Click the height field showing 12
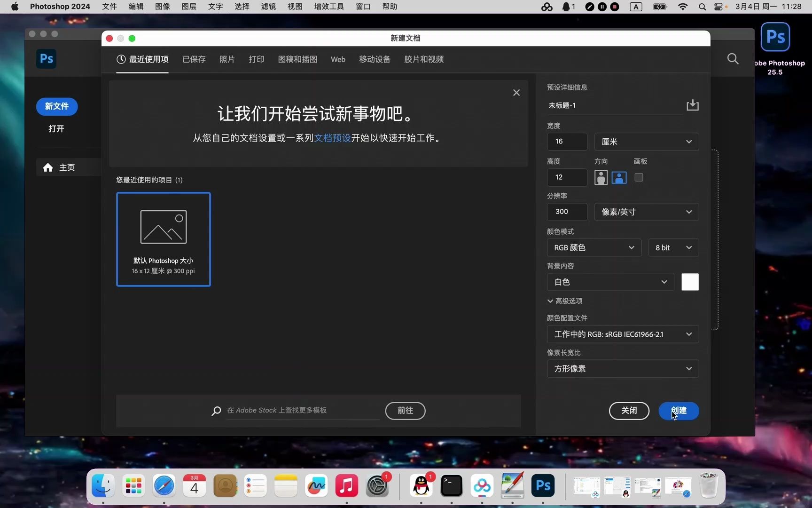The image size is (812, 508). point(567,177)
